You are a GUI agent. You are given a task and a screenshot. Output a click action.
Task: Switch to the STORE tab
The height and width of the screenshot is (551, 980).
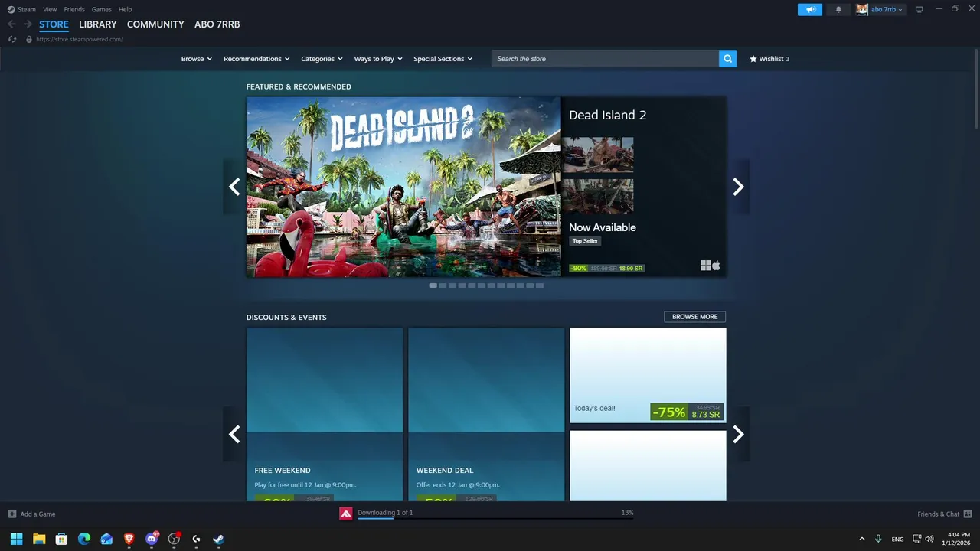54,24
